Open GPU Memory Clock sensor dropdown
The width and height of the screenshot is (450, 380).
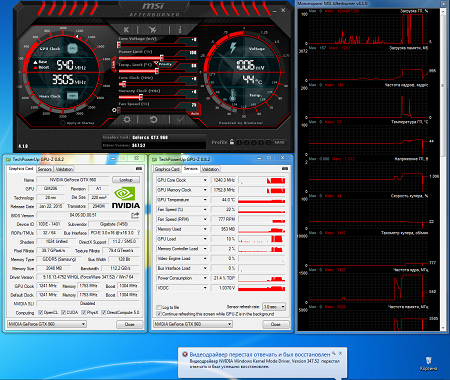tap(205, 190)
